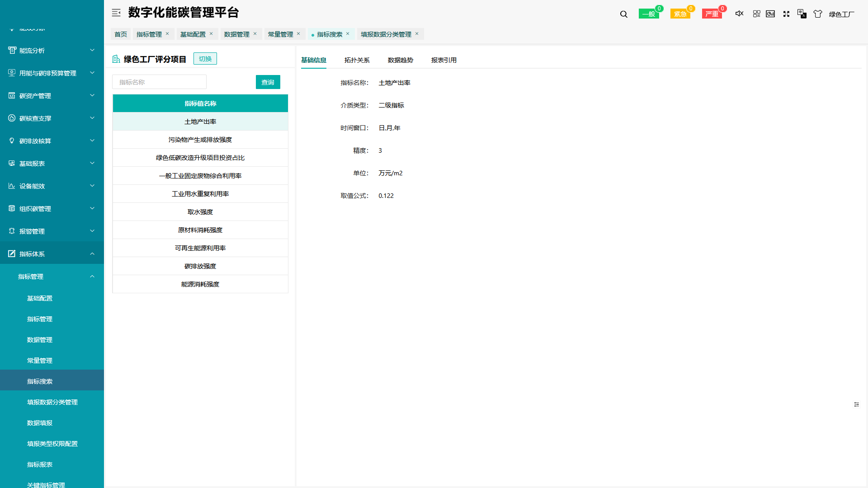Open the app grid layout icon
This screenshot has width=868, height=488.
(756, 14)
